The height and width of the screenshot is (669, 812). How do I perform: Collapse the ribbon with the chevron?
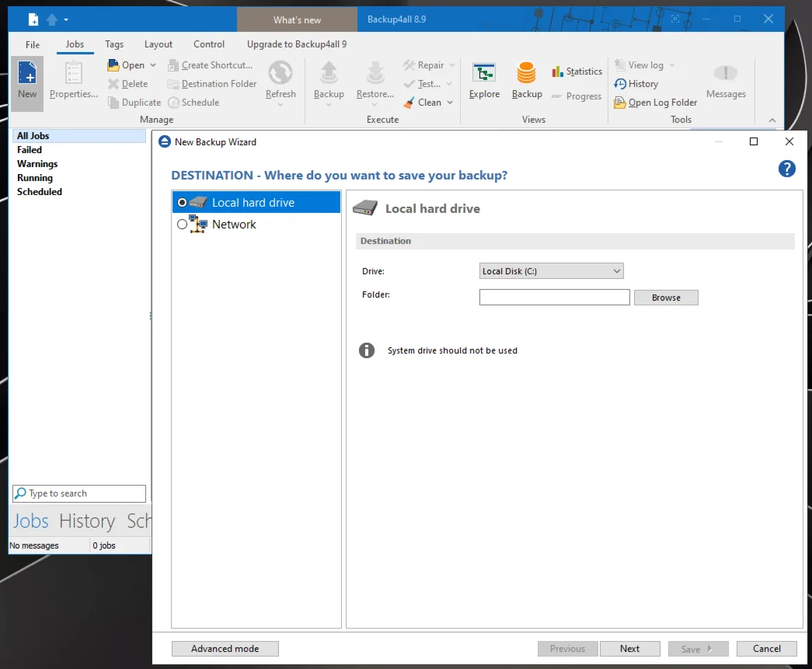pyautogui.click(x=772, y=120)
